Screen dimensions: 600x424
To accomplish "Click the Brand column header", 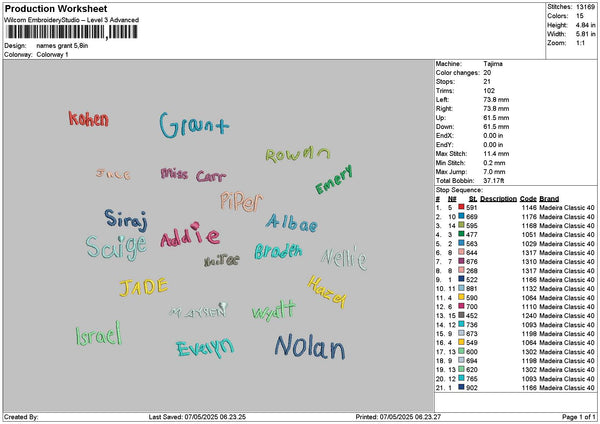I will click(x=549, y=199).
